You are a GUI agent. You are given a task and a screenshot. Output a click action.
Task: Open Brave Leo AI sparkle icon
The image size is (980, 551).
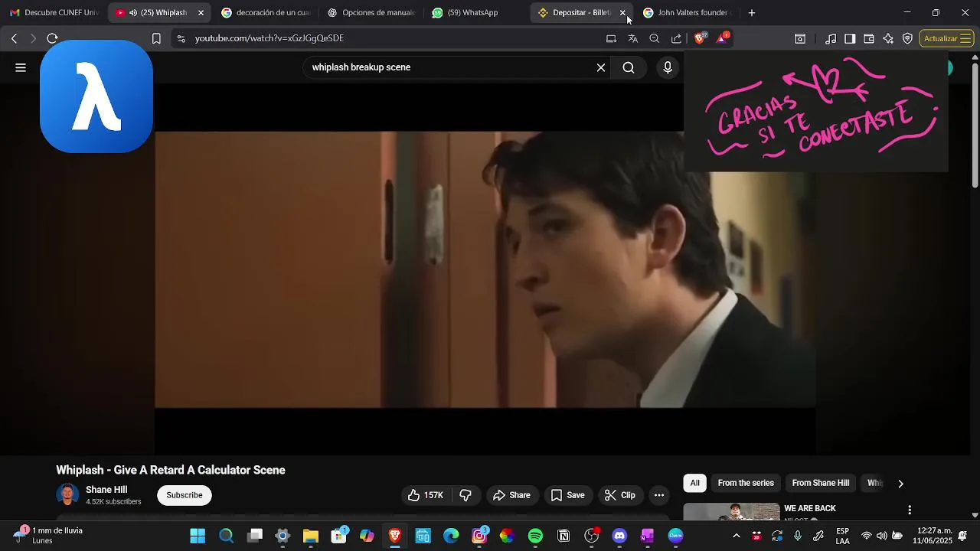(x=888, y=38)
